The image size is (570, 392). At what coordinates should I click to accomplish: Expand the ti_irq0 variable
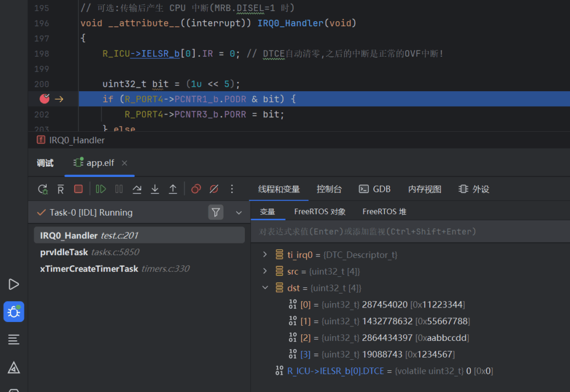pos(265,255)
